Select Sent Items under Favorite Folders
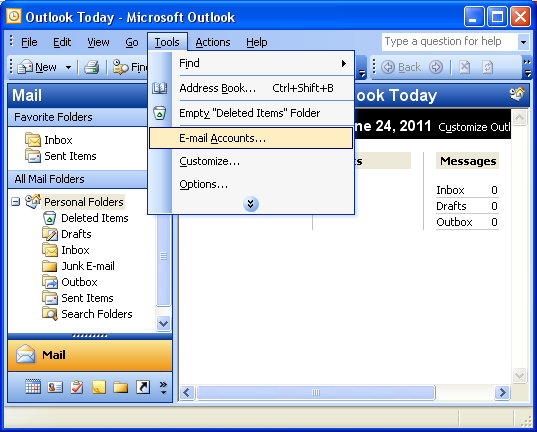Screen dimensions: 537x432 pos(61,156)
